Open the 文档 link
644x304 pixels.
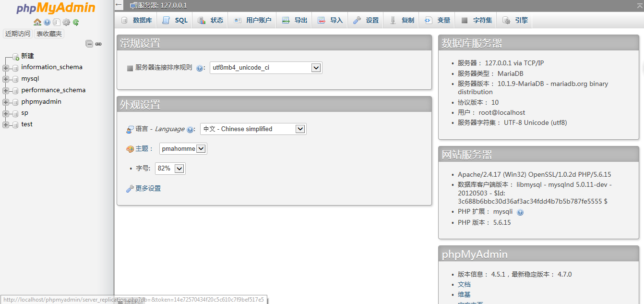click(464, 284)
